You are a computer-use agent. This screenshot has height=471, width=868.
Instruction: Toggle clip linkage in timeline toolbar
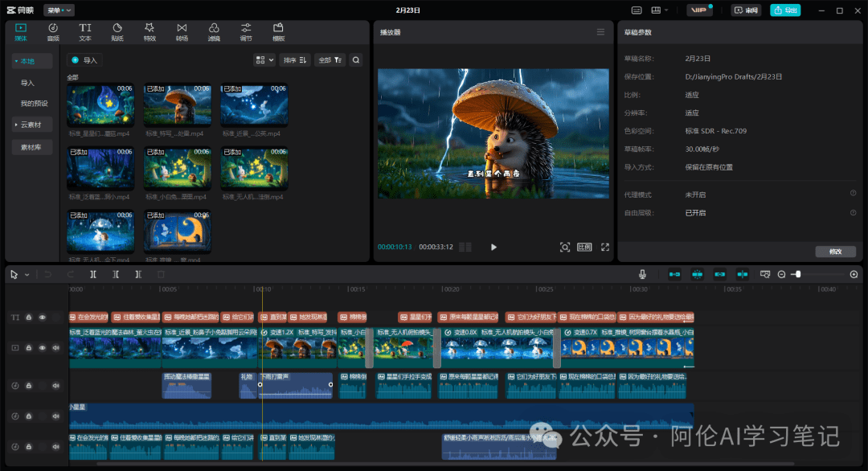[719, 274]
